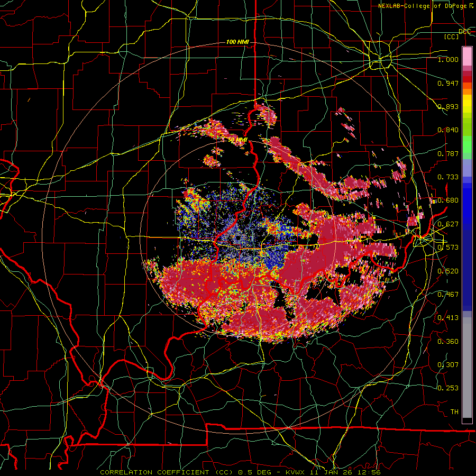Pick the '0.680' legend value

(x=448, y=200)
